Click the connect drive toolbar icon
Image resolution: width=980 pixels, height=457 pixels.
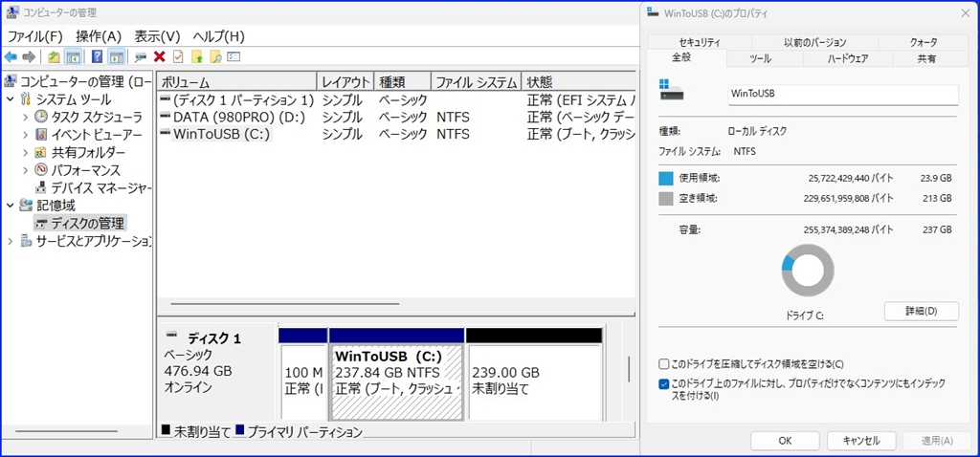141,56
